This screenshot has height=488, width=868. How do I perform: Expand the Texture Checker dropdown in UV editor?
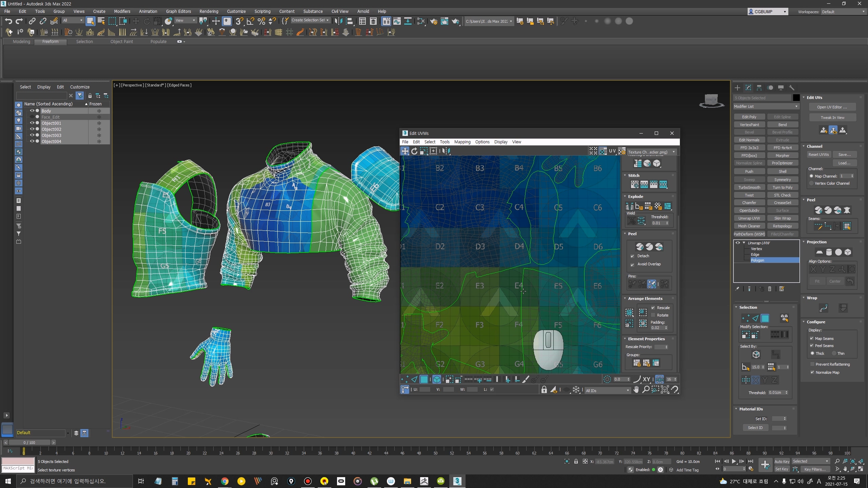(x=673, y=152)
